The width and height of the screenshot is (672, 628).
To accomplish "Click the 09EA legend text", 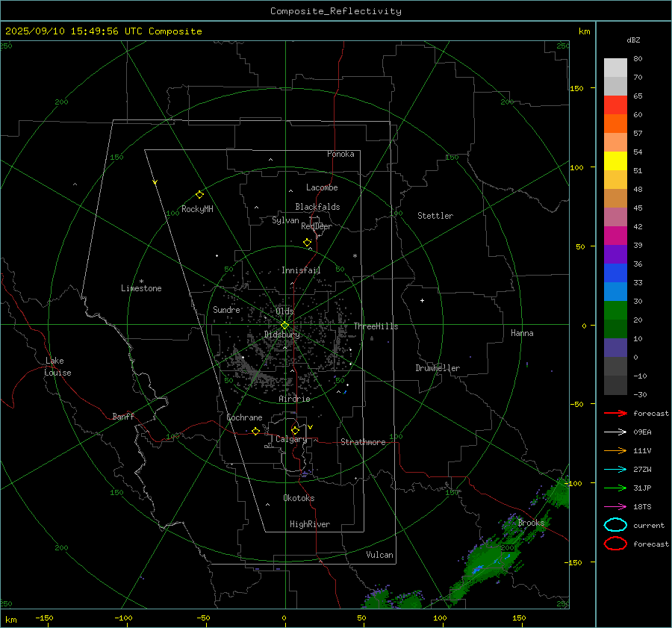I will (x=642, y=432).
